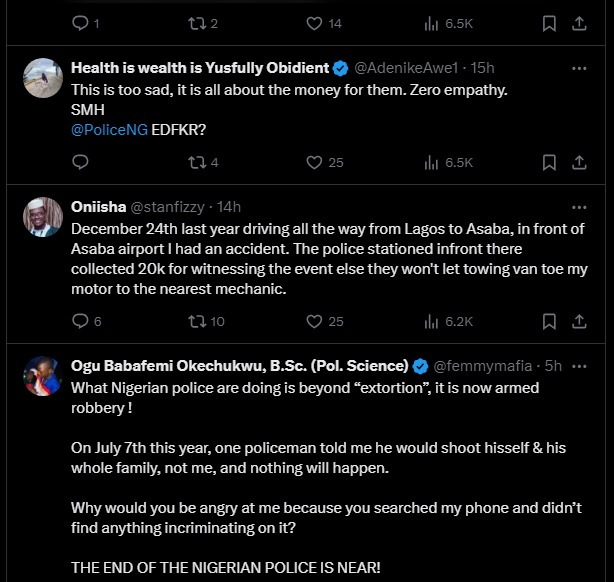Bookmark Oniisha's tweet

549,321
